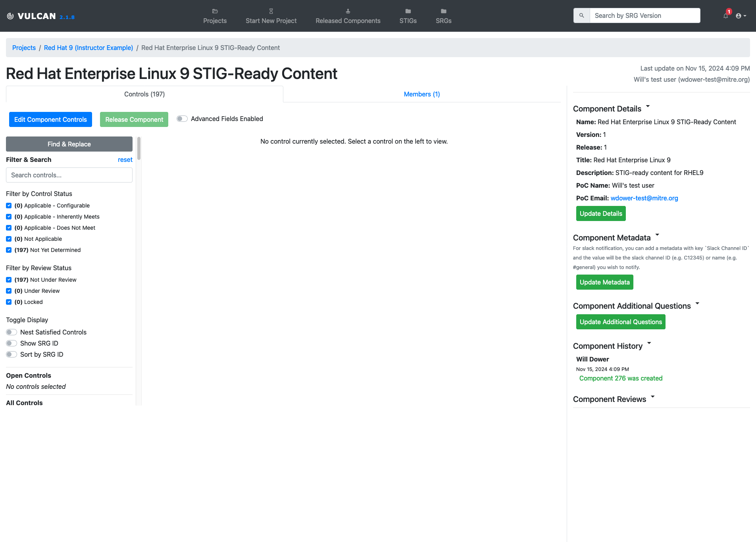
Task: Expand the Component Reviews section
Action: (x=652, y=397)
